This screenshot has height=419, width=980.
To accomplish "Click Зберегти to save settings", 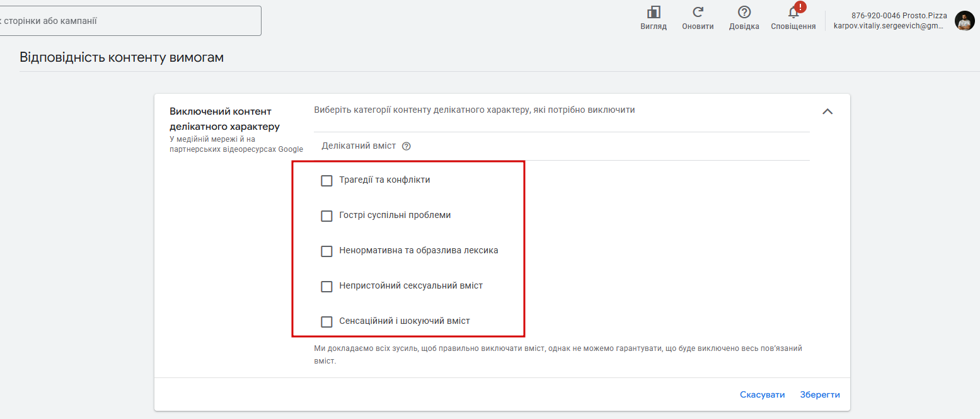I will pyautogui.click(x=820, y=395).
